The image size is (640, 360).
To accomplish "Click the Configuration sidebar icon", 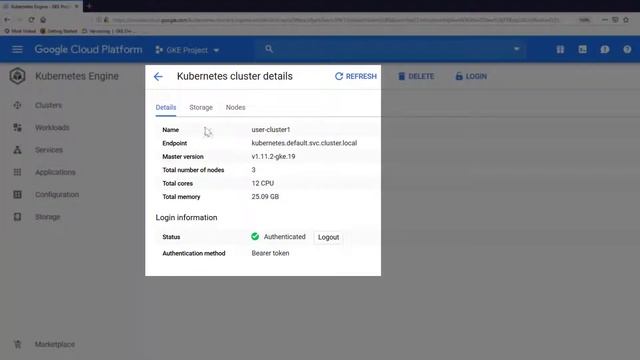I will [x=17, y=194].
